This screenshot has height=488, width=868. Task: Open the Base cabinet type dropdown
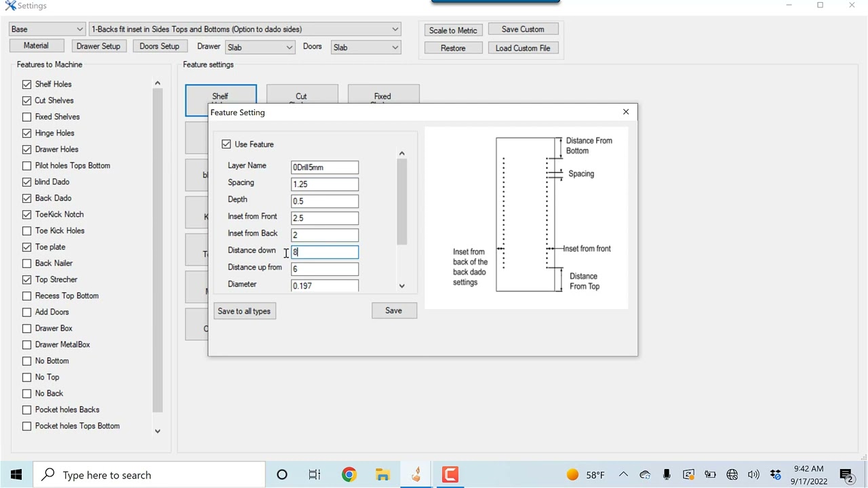(47, 29)
